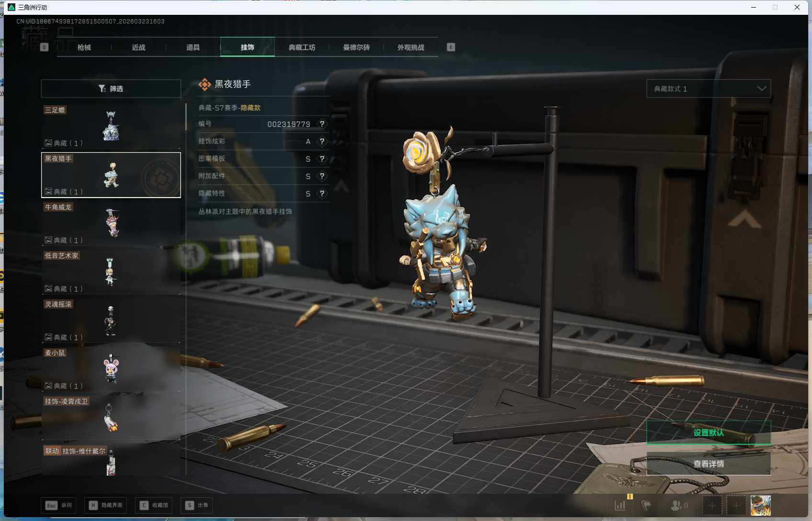Open the 典藏工坊 tab
Viewport: 812px width, 521px height.
(x=302, y=47)
